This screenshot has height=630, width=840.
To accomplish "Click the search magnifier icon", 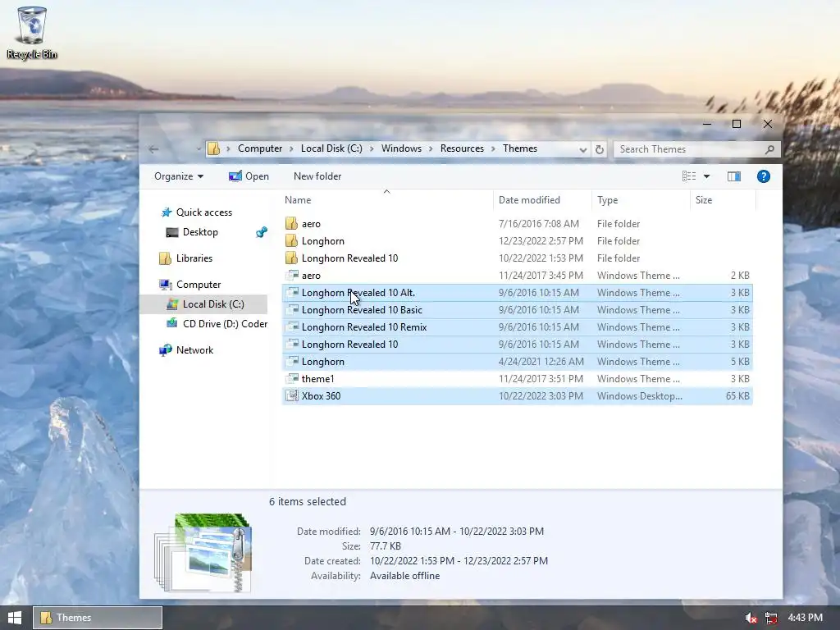I will (769, 149).
